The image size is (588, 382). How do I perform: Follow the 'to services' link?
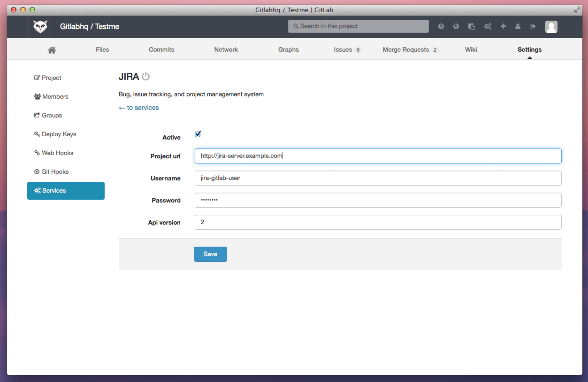click(138, 108)
